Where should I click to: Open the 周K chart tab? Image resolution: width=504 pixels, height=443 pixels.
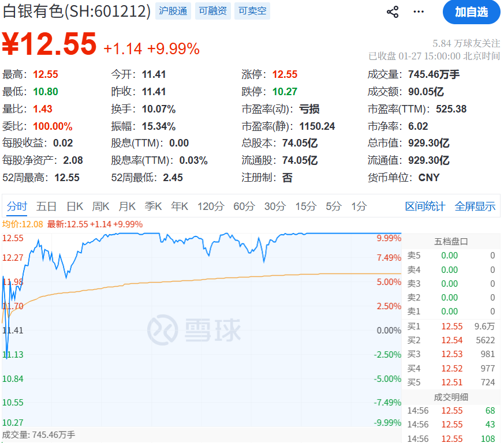pos(100,207)
